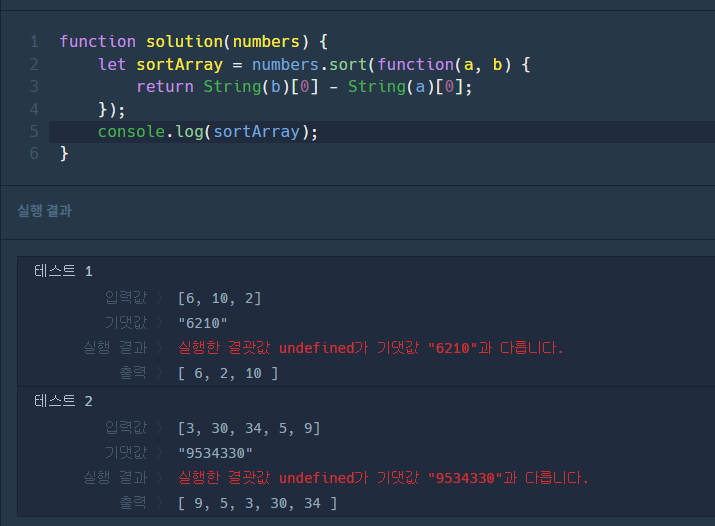This screenshot has height=526, width=715.
Task: Click 'console.log(sortArray);' on line 5
Action: coord(208,132)
